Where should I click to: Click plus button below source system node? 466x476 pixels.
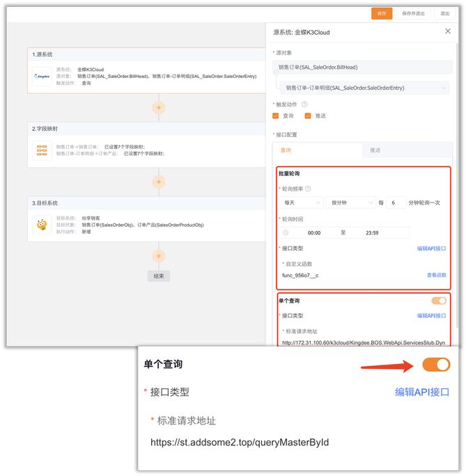[x=159, y=107]
